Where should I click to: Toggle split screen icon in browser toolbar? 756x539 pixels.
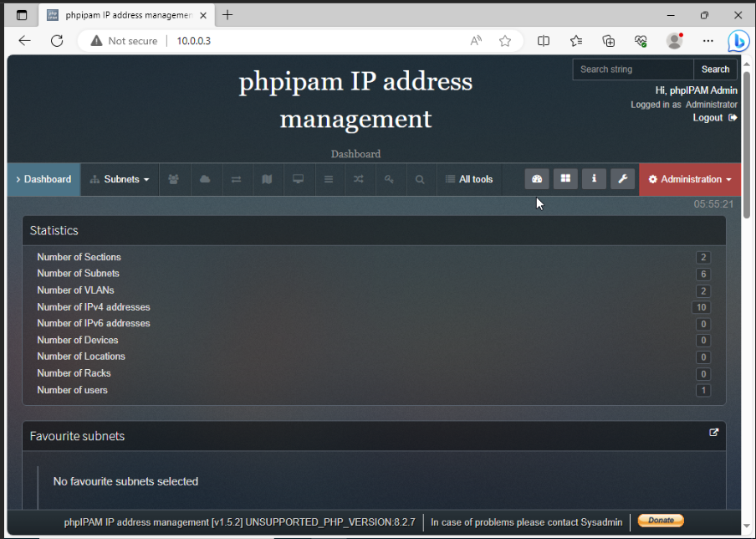click(x=544, y=41)
